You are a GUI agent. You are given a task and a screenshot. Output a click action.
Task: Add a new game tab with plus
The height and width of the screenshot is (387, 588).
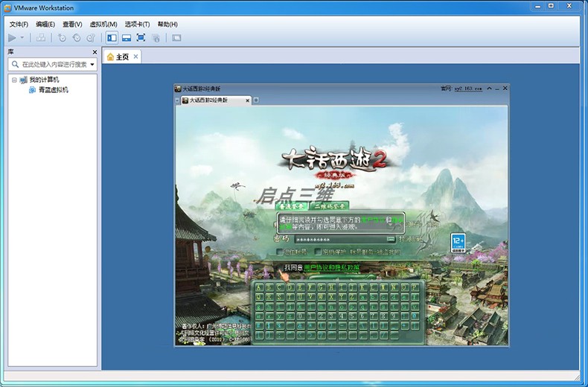(x=256, y=100)
